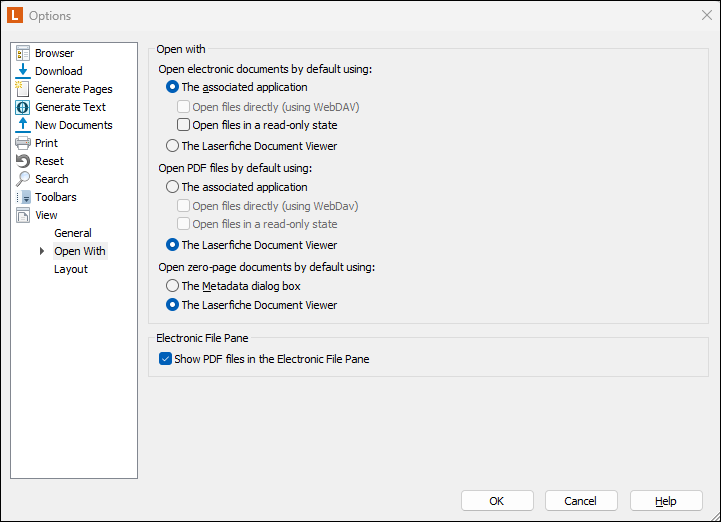Select Layout under View
This screenshot has height=522, width=721.
(71, 269)
